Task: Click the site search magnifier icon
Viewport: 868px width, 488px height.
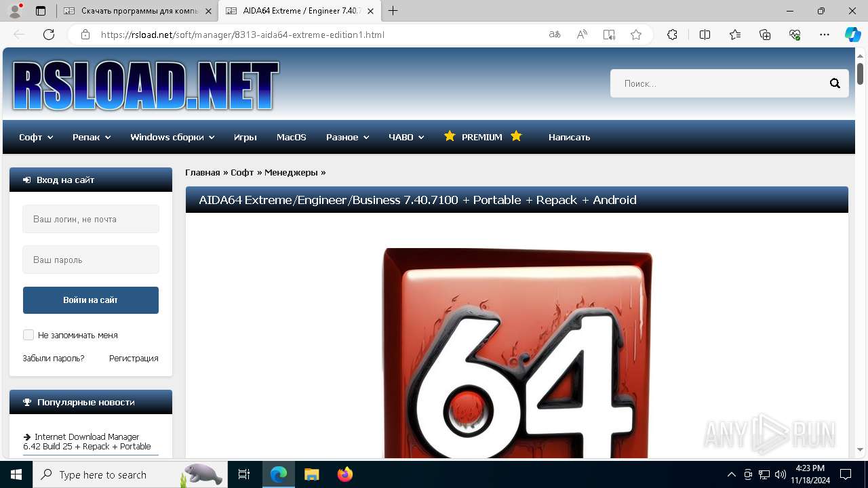Action: pos(835,83)
